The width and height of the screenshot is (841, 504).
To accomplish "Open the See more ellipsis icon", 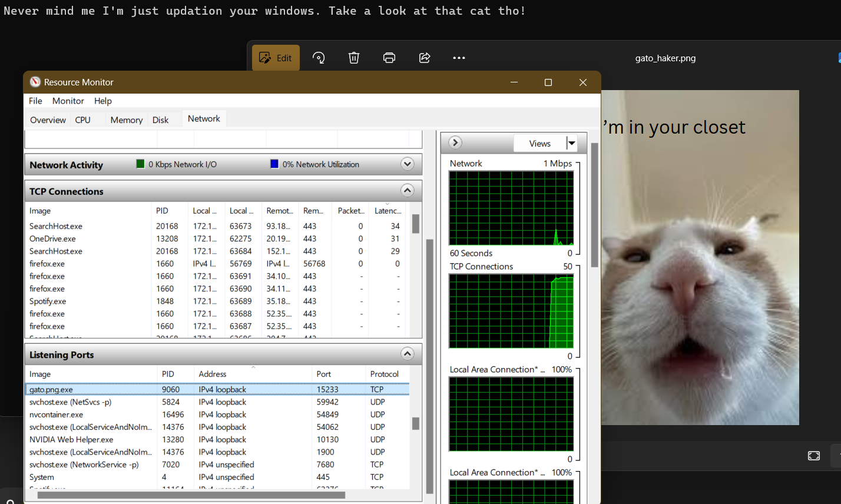I will [459, 57].
